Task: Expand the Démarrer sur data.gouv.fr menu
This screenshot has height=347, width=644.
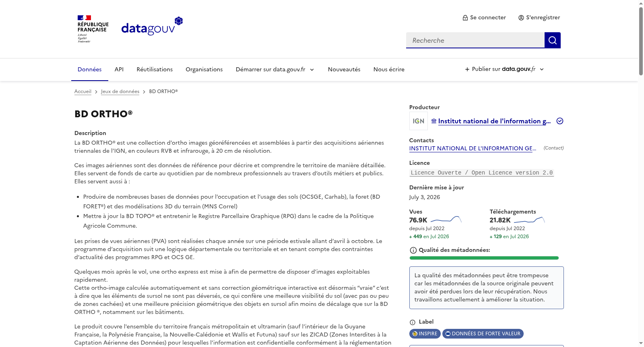Action: point(275,69)
